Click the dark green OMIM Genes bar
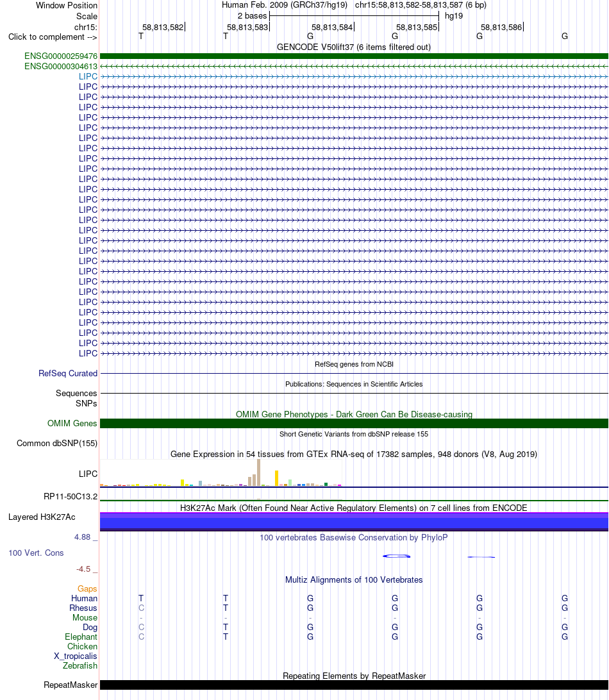609x700 pixels. 354,423
